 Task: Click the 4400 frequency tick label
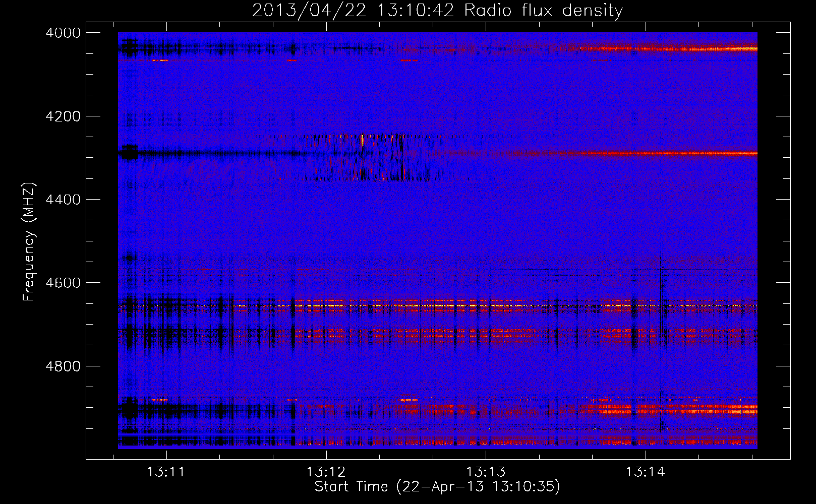(x=63, y=200)
